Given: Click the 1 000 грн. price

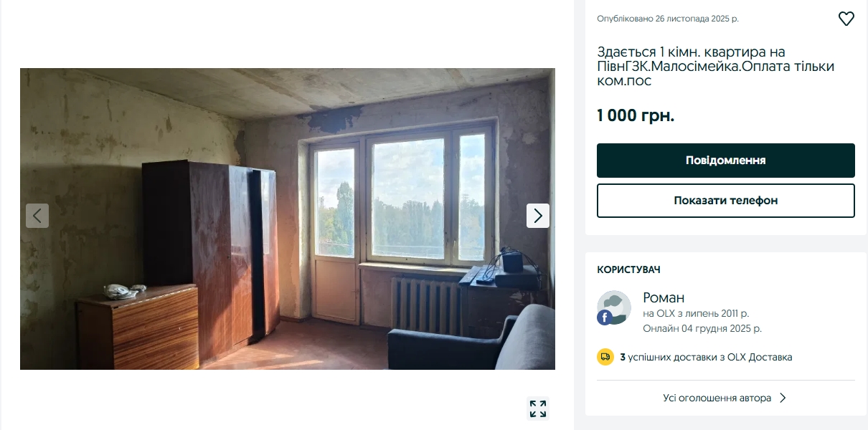Looking at the screenshot, I should [x=636, y=115].
